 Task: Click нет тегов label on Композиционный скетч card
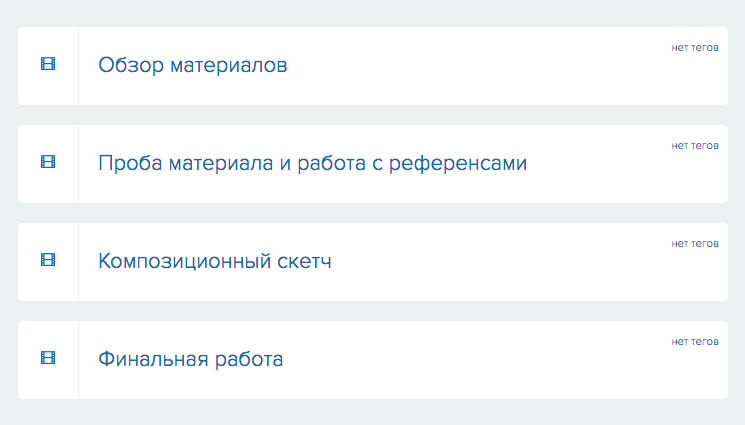point(695,243)
